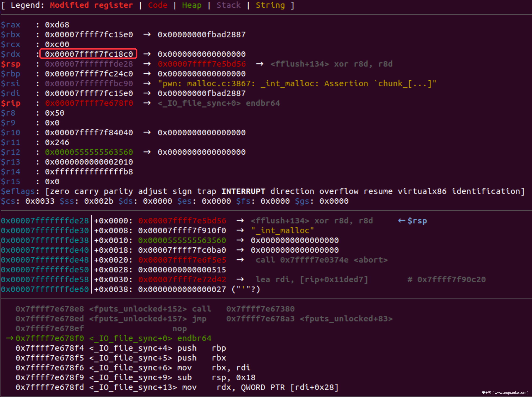Click the $rip register label
This screenshot has height=397, width=532.
pos(11,103)
